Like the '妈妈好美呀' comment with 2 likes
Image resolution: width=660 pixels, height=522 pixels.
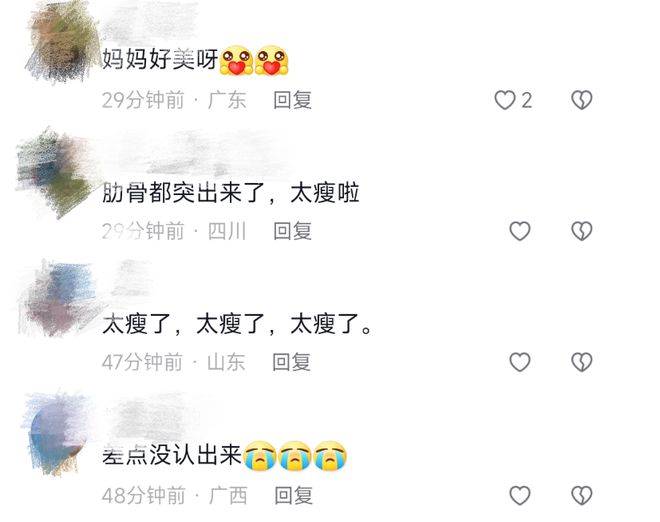[505, 100]
